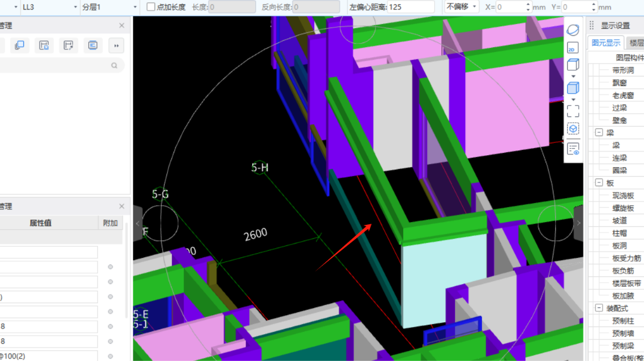
Task: Select 板受力筋 in the display tree
Action: (627, 258)
